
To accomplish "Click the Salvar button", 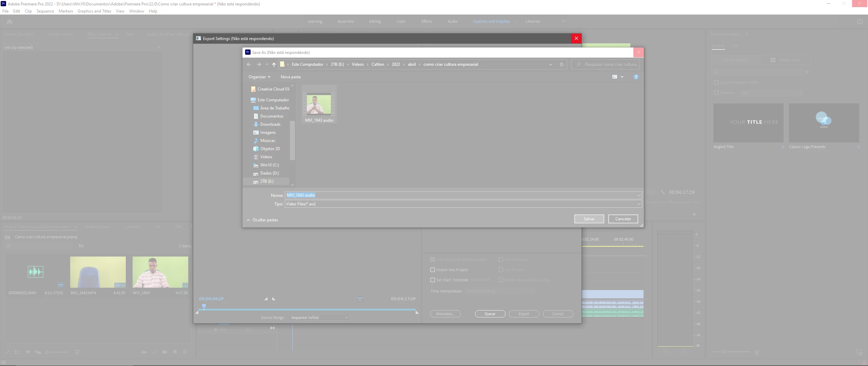I will (589, 219).
